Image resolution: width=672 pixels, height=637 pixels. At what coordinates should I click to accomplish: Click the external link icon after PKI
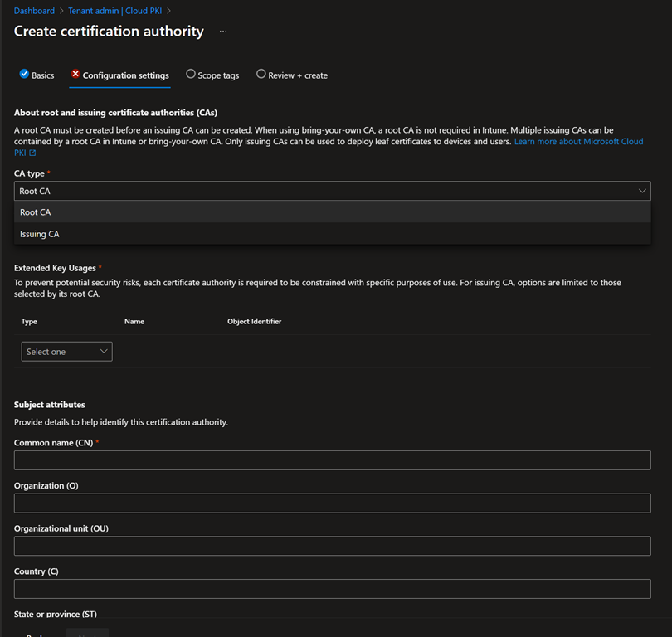33,153
